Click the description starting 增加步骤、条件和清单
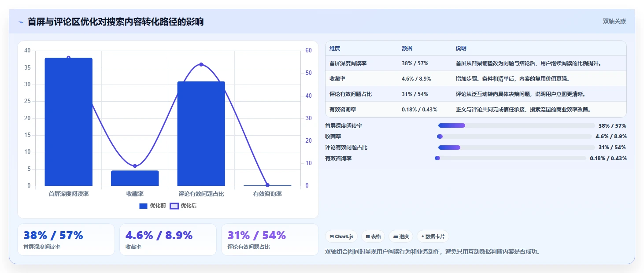Viewport: 644px width, 273px height. pyautogui.click(x=513, y=79)
